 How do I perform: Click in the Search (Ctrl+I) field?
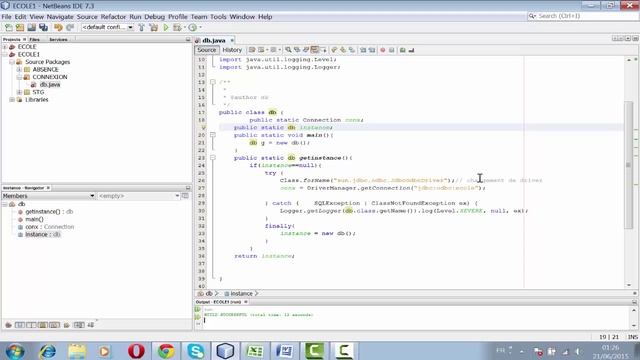583,16
